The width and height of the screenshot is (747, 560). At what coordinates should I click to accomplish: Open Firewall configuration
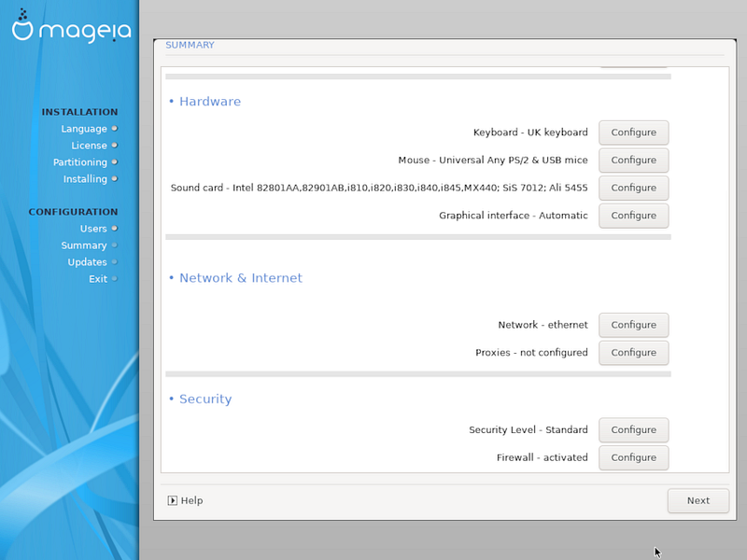(x=634, y=457)
